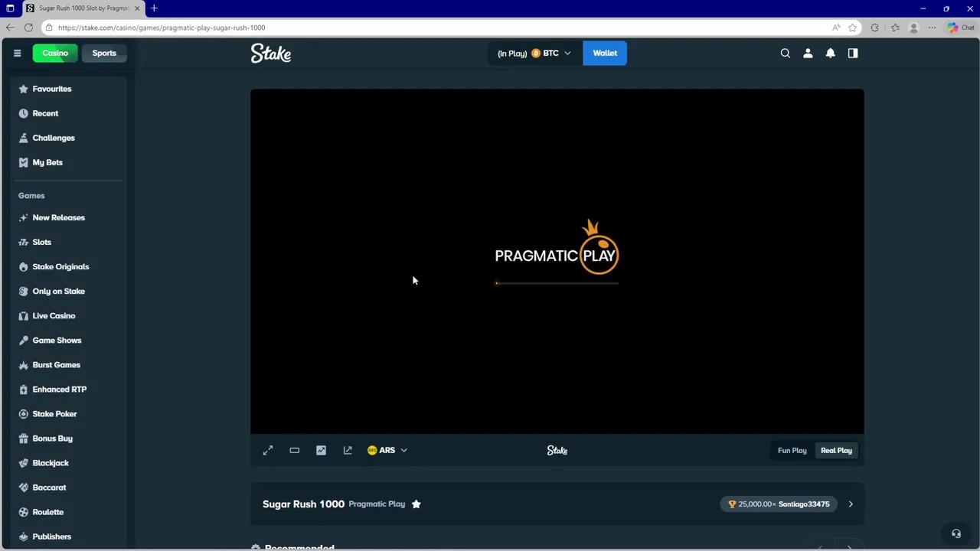Screen dimensions: 980x551
Task: Click the My Bets icon in sidebar
Action: pos(23,162)
